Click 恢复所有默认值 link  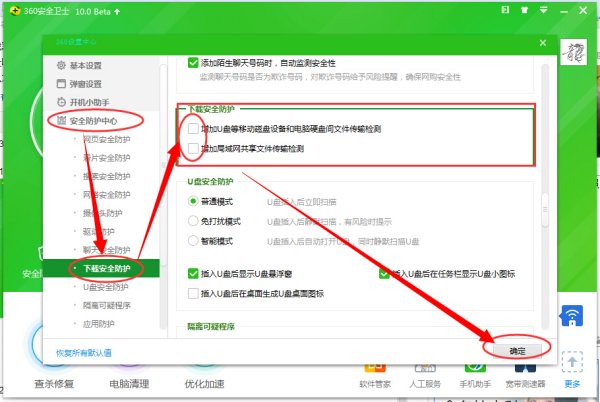pyautogui.click(x=84, y=353)
